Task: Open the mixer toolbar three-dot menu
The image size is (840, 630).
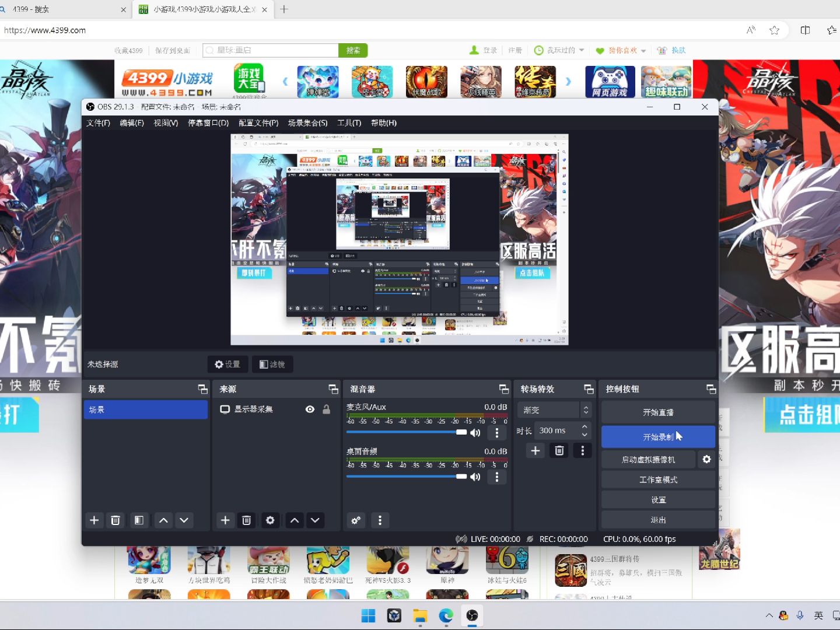Action: (380, 520)
